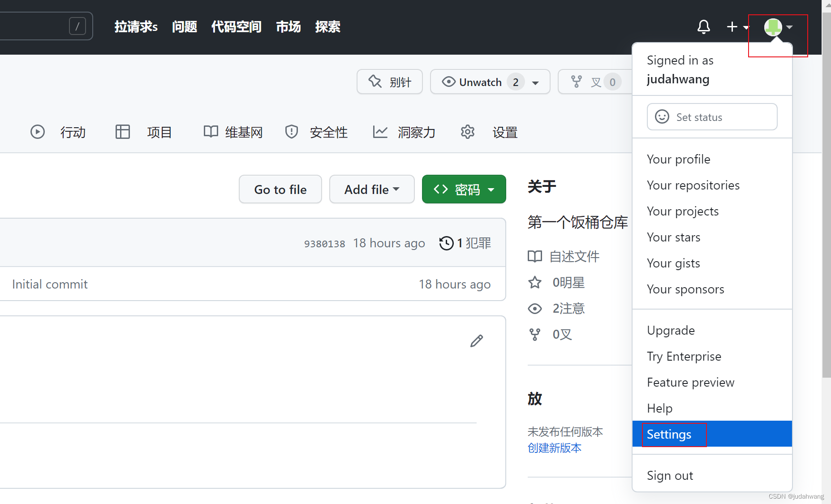Select Sign out from the account menu
This screenshot has height=504, width=831.
pos(670,475)
